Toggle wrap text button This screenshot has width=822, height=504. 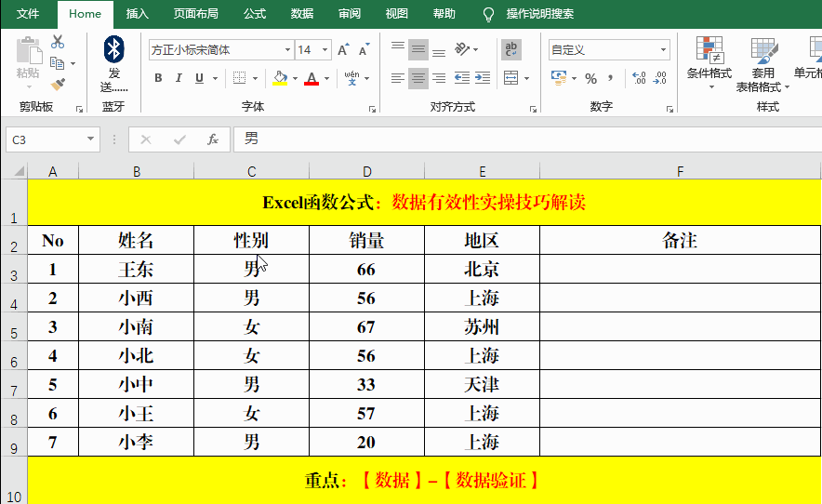point(511,49)
